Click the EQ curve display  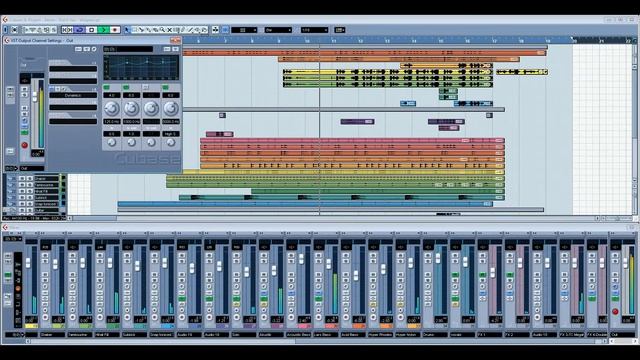(141, 67)
